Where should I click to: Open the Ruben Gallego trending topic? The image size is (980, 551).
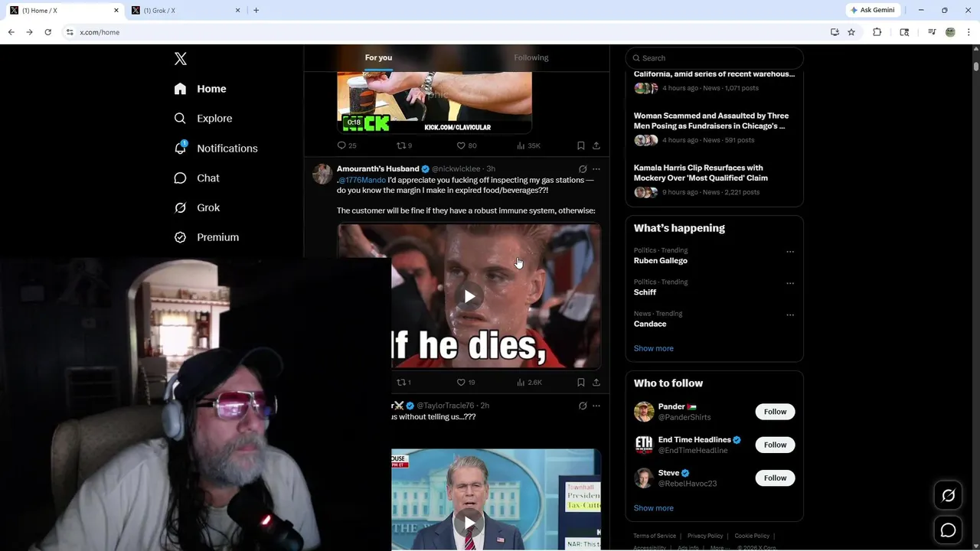pos(661,260)
